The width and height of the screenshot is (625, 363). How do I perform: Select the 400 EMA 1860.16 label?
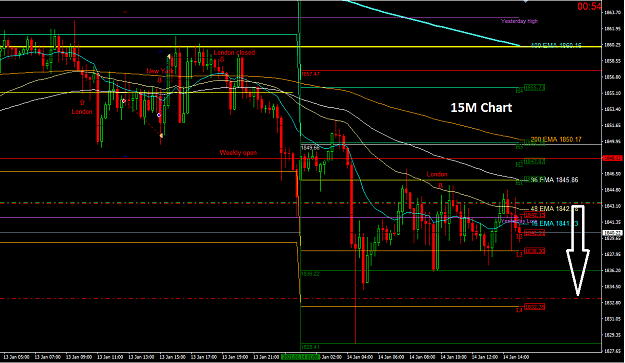coord(556,46)
